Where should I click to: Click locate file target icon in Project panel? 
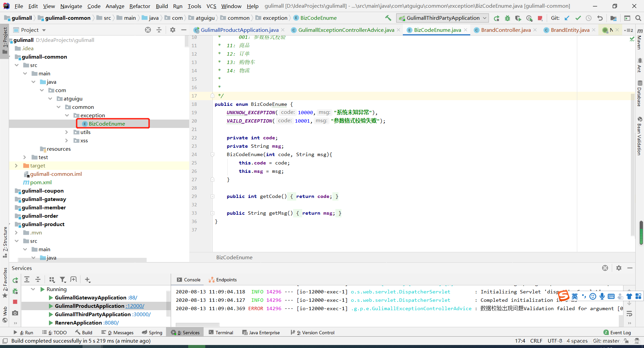tap(148, 30)
